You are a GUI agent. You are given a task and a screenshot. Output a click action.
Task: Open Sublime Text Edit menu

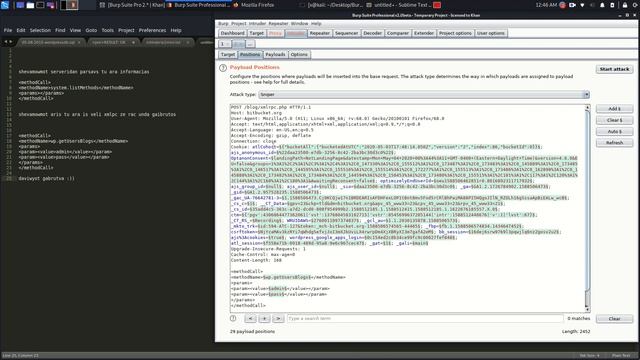(x=21, y=30)
